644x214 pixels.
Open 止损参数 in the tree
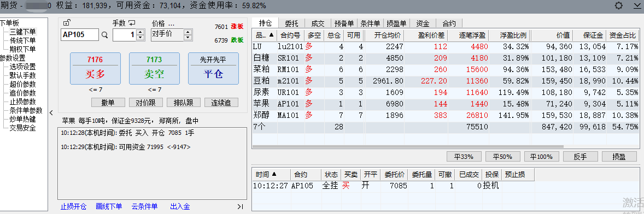[23, 102]
